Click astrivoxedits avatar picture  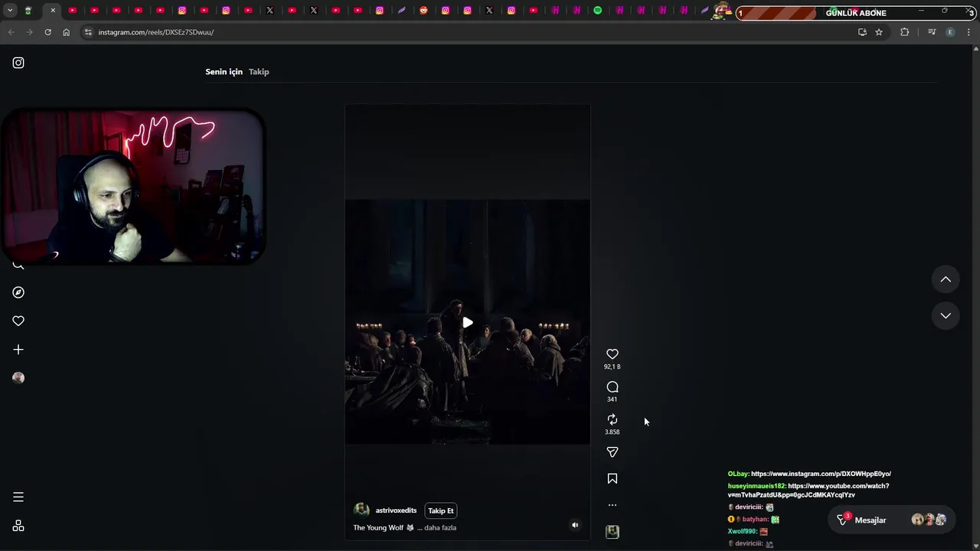pos(361,510)
